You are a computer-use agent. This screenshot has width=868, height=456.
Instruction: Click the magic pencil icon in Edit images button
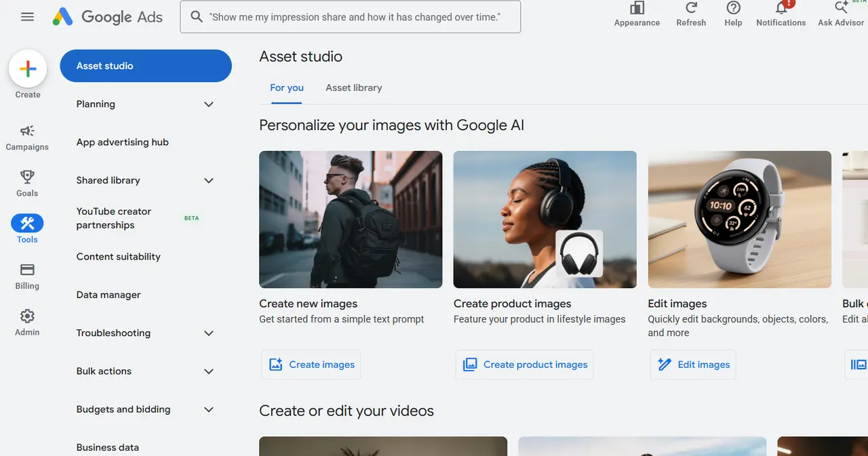[x=665, y=365]
